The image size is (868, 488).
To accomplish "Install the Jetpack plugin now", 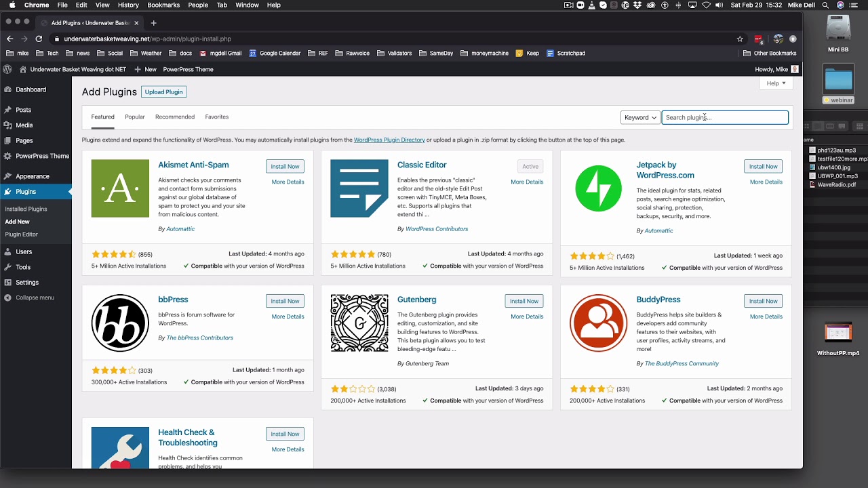I will coord(763,166).
